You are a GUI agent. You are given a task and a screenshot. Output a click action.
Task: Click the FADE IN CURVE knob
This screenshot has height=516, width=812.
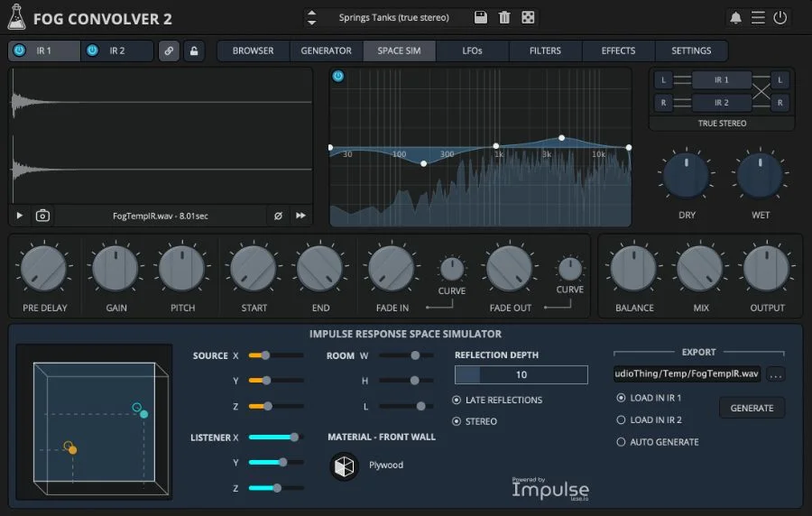click(x=452, y=269)
